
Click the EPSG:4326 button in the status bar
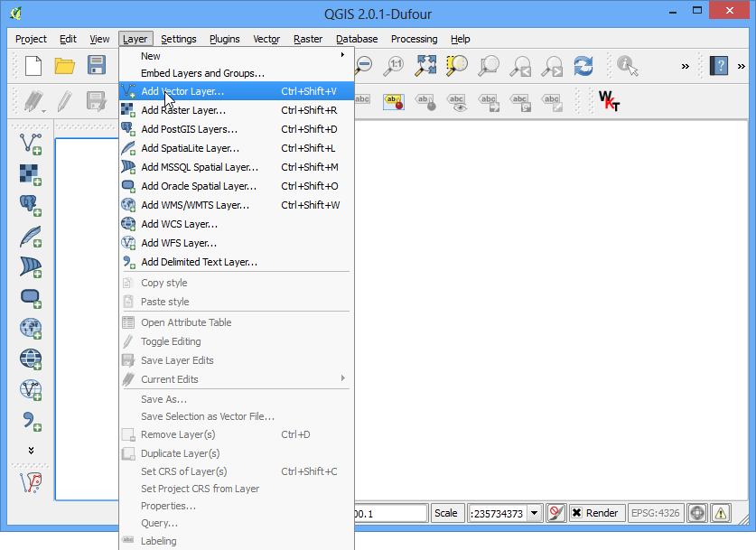(656, 512)
